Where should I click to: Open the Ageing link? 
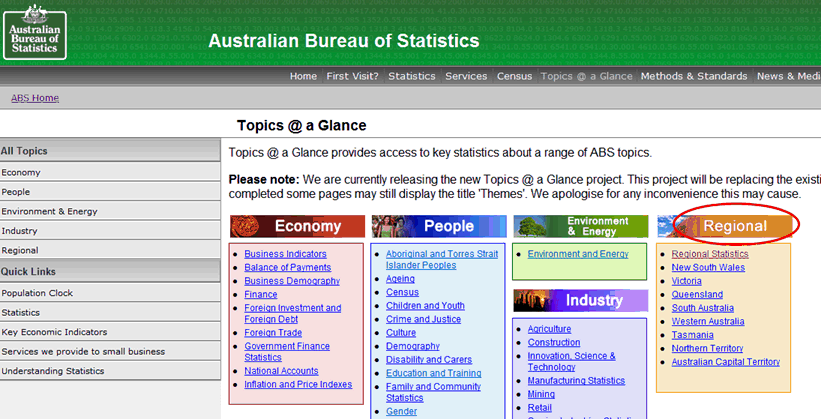[401, 279]
